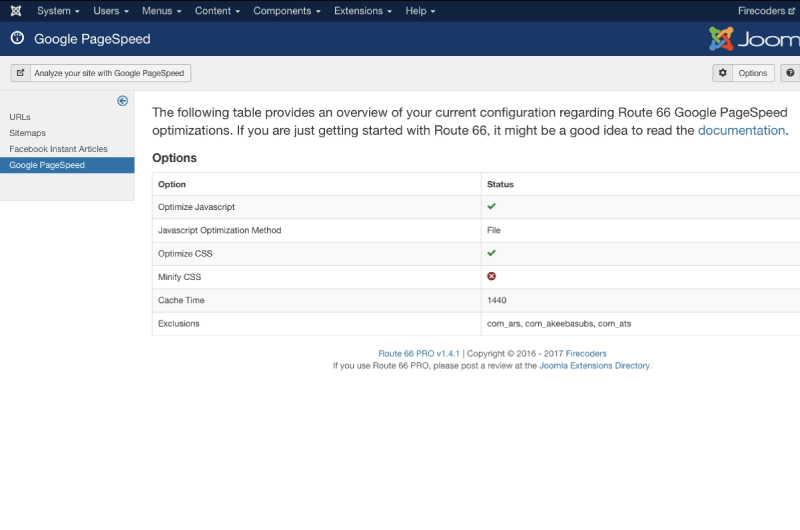Expand the Menus dropdown
Image resolution: width=800 pixels, height=530 pixels.
pyautogui.click(x=161, y=11)
